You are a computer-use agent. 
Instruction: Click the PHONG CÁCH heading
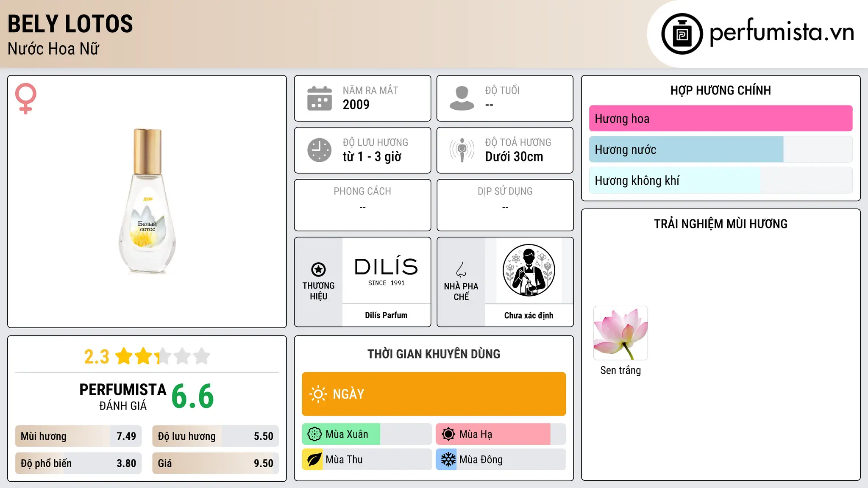362,191
